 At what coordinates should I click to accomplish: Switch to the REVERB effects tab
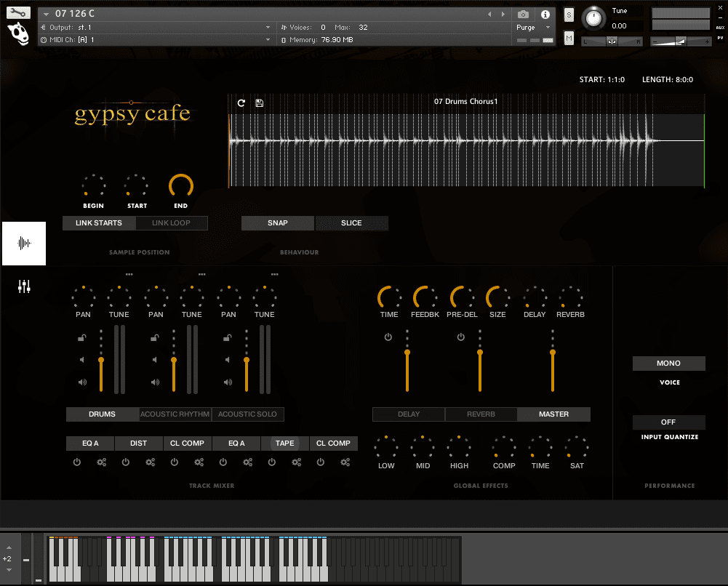pos(481,414)
